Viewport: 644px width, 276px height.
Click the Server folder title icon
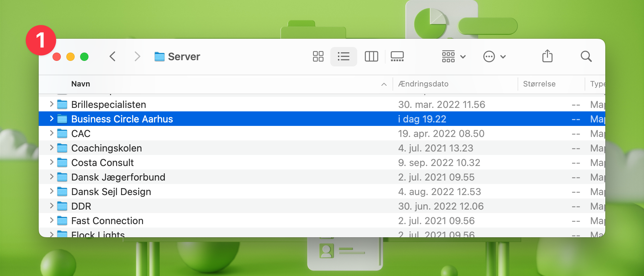pos(159,56)
